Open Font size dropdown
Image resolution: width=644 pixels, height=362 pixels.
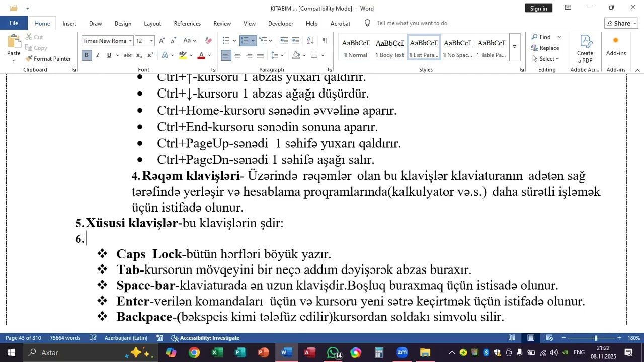(151, 41)
